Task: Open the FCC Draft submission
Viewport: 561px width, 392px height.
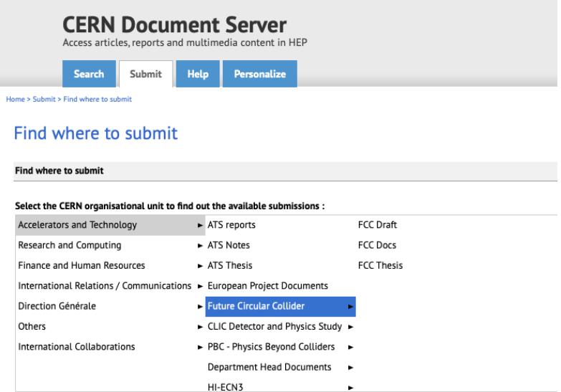Action: pyautogui.click(x=377, y=225)
